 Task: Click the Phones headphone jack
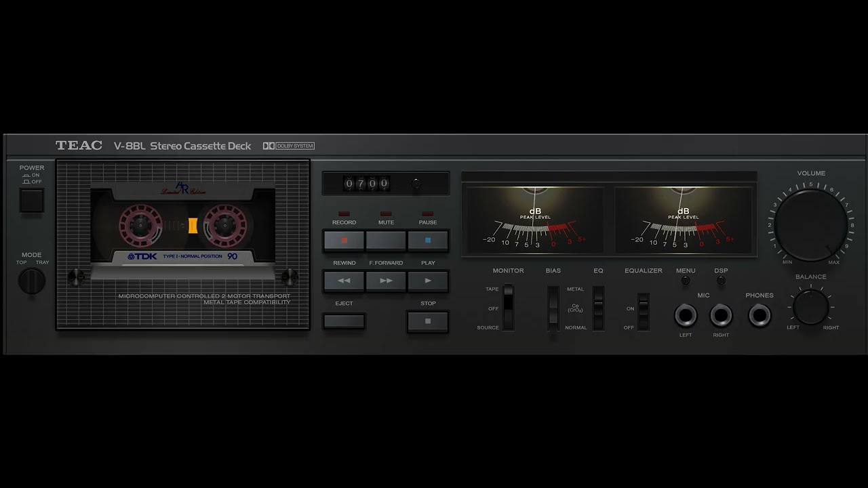pyautogui.click(x=759, y=316)
